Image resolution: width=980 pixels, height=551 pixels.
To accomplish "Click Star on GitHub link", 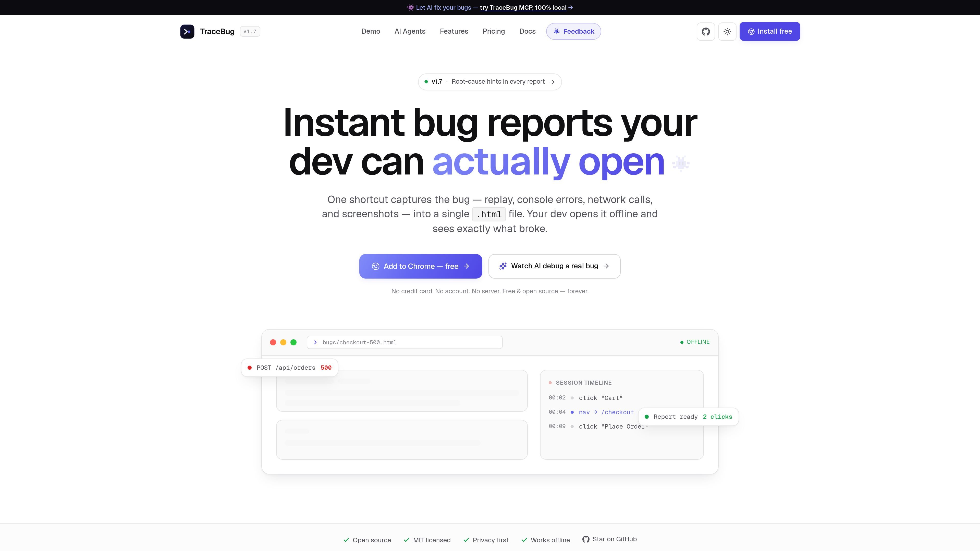I will pyautogui.click(x=609, y=539).
